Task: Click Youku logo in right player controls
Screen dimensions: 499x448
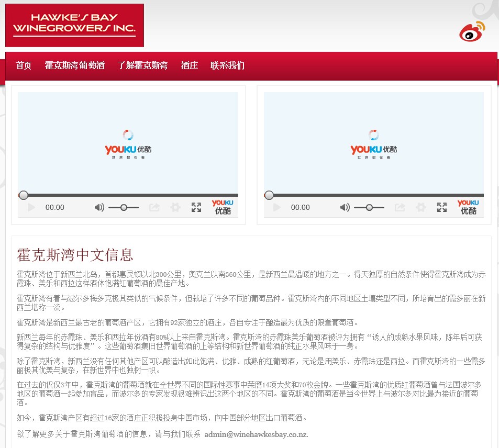Action: point(468,207)
